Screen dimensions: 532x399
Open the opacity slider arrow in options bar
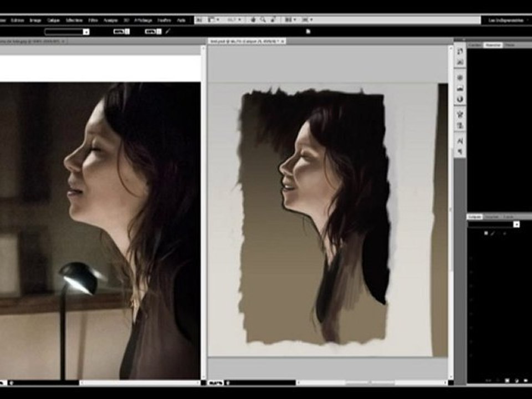tap(127, 32)
